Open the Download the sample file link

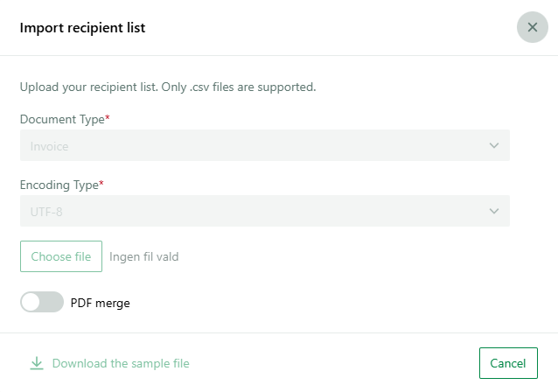121,363
